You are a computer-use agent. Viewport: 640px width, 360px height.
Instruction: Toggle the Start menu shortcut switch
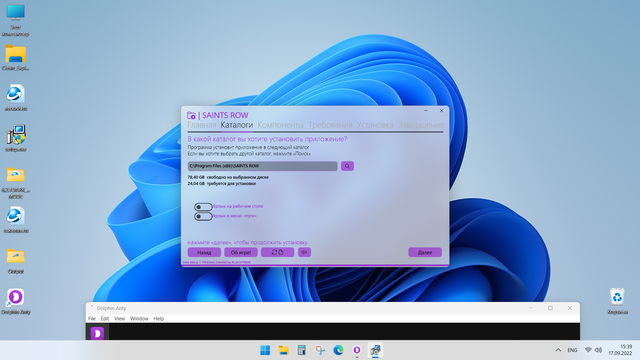click(x=203, y=216)
